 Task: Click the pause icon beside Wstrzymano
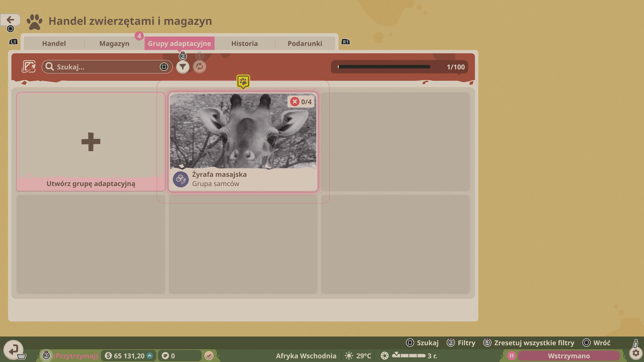tap(512, 355)
